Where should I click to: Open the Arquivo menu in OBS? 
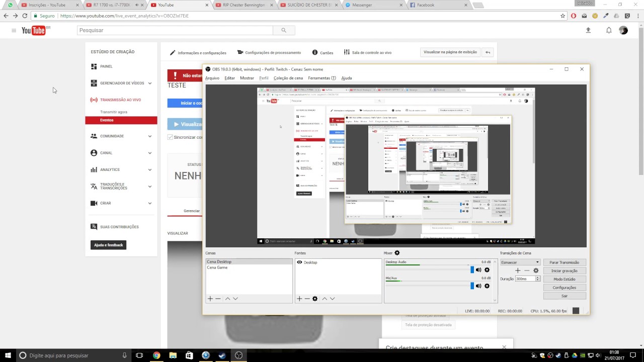[212, 78]
